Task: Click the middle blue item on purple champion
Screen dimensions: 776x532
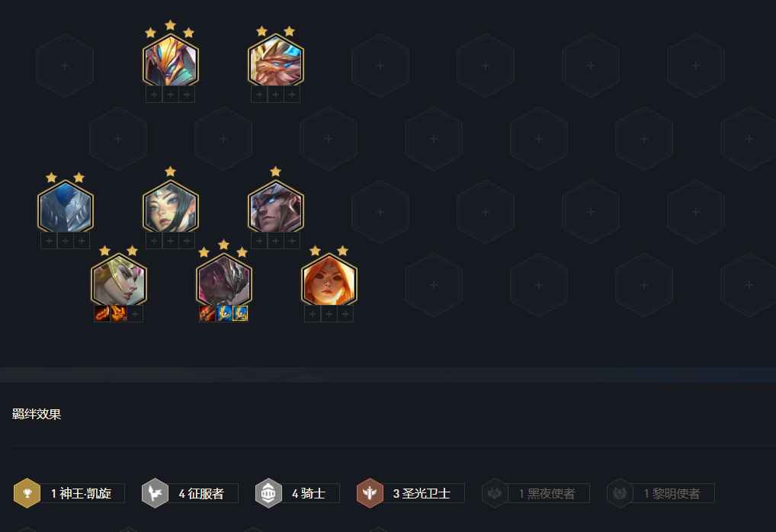Action: [223, 313]
